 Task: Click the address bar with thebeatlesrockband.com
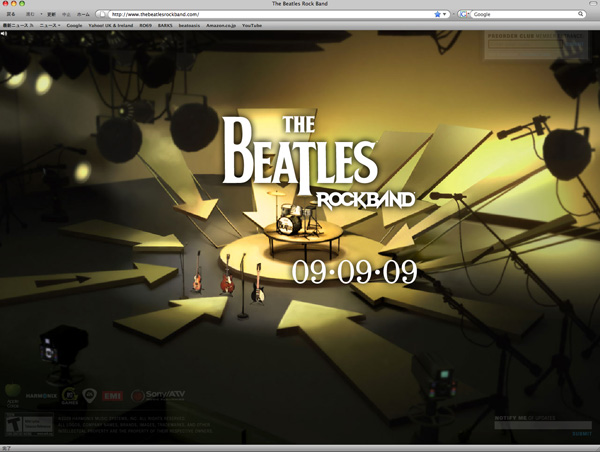point(270,15)
